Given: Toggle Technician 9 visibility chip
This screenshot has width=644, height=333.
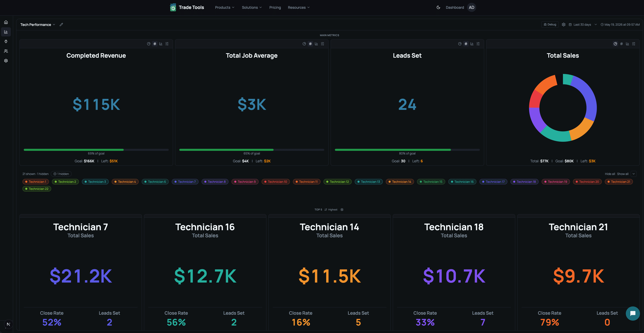Looking at the screenshot, I should (x=245, y=182).
